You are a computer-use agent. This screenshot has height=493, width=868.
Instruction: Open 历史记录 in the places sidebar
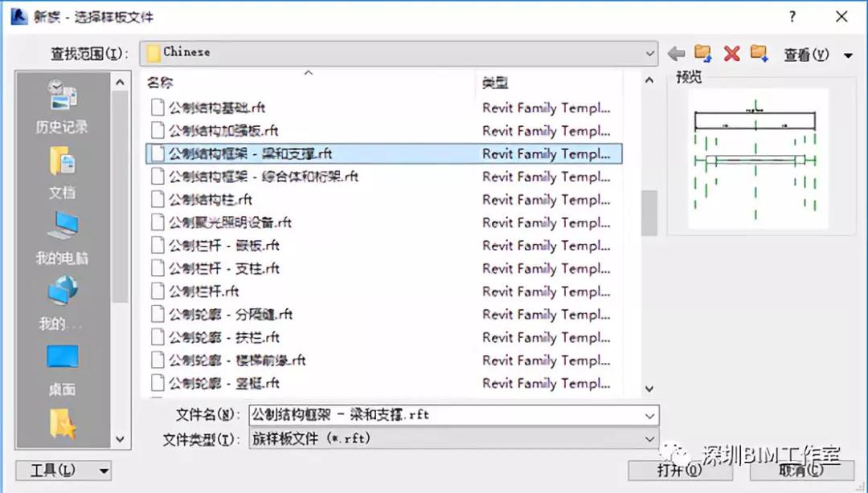click(62, 107)
